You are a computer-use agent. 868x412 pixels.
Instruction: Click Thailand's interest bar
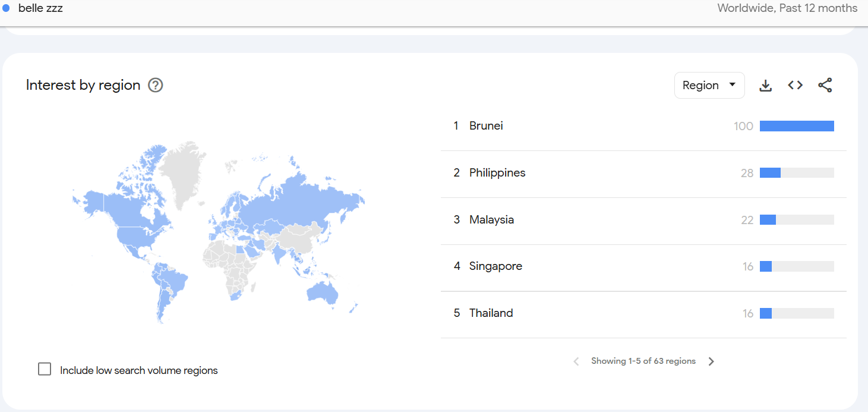click(x=766, y=313)
